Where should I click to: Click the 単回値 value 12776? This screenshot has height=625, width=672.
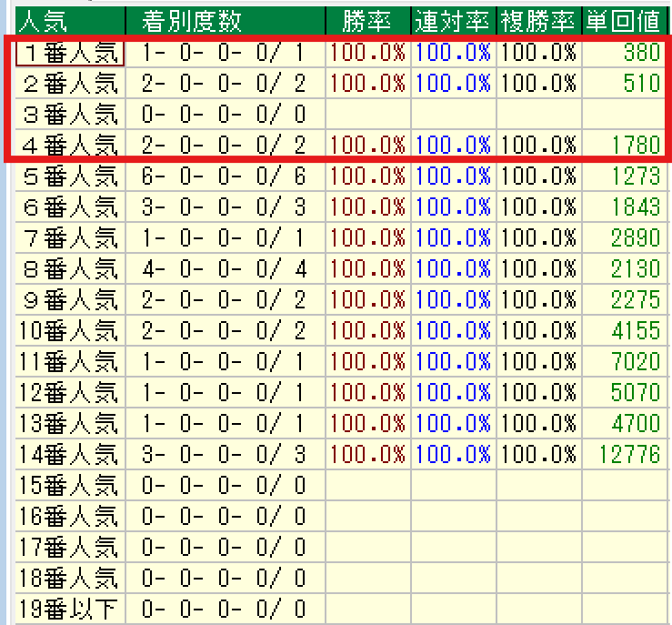coord(628,454)
